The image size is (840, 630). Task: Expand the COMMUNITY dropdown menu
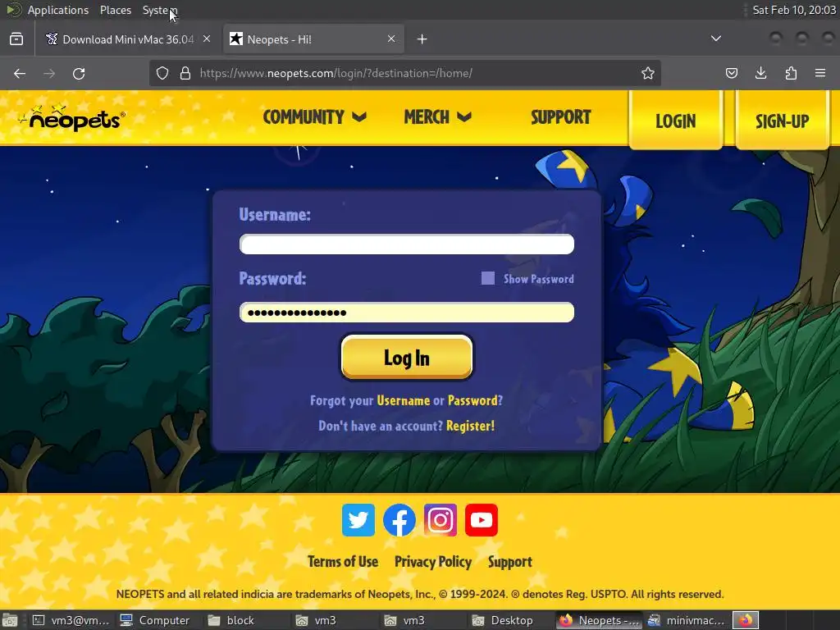[x=314, y=116]
